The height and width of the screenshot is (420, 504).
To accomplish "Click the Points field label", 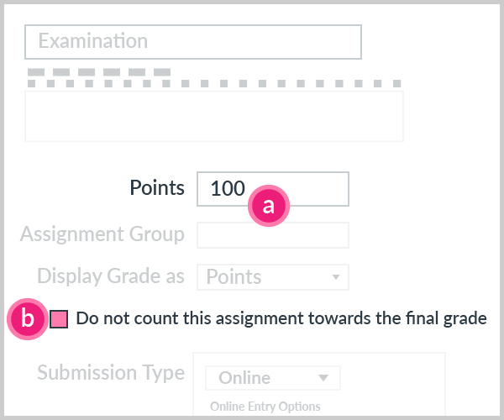I will [157, 187].
